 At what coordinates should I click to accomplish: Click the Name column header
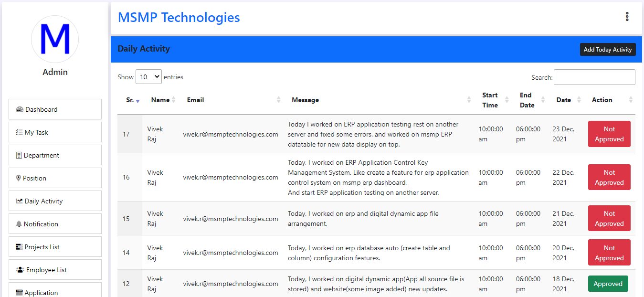[160, 100]
